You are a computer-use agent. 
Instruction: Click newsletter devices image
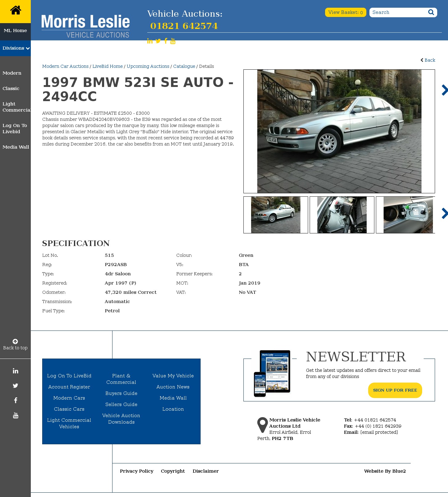pos(272,373)
